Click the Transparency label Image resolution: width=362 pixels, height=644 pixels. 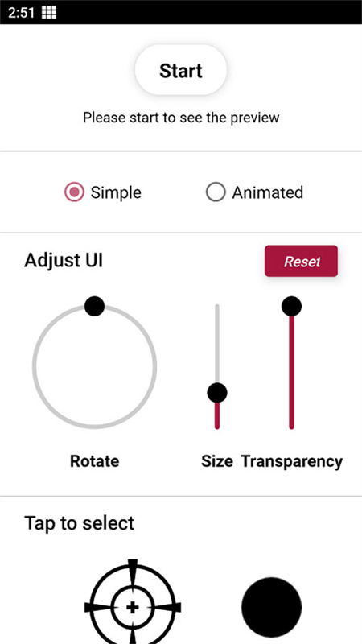(x=292, y=461)
